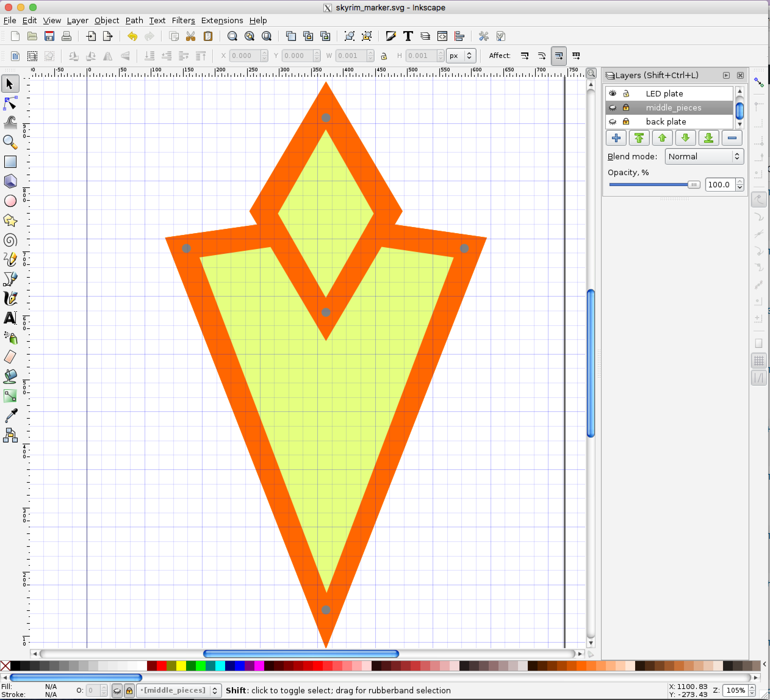This screenshot has height=700, width=770.
Task: Click the add new layer plus button
Action: pyautogui.click(x=616, y=138)
